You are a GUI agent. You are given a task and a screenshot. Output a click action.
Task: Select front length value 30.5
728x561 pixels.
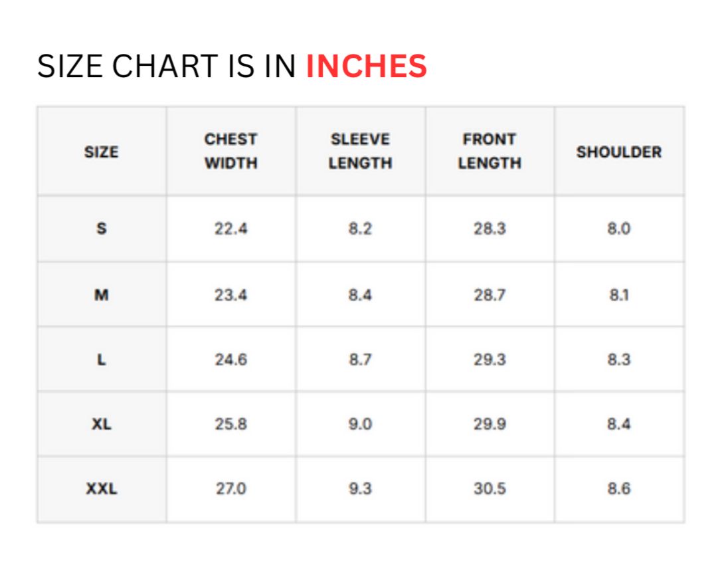point(490,489)
